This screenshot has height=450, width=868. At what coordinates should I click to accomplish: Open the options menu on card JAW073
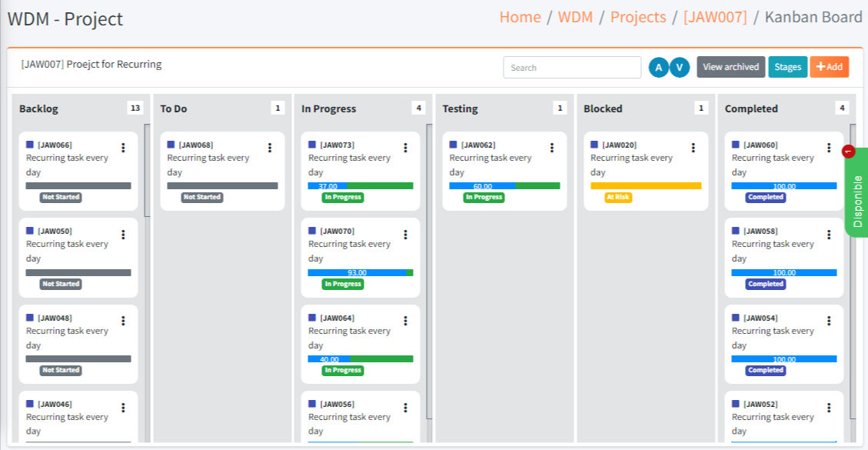405,148
